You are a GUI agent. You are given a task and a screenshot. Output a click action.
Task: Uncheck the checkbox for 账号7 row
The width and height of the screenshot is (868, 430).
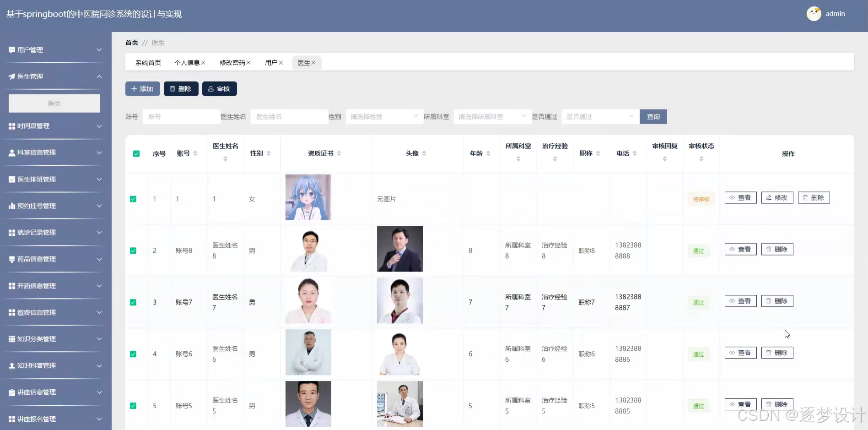pyautogui.click(x=133, y=303)
